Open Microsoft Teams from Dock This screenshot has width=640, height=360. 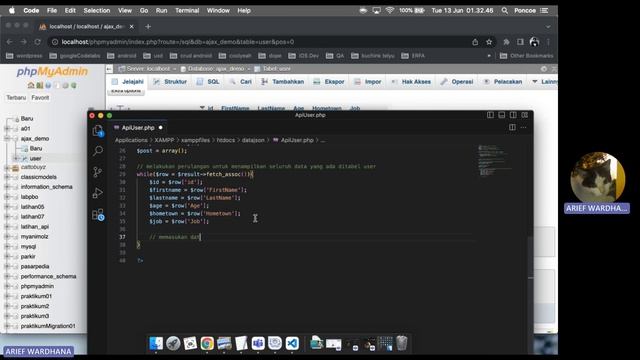click(x=258, y=343)
